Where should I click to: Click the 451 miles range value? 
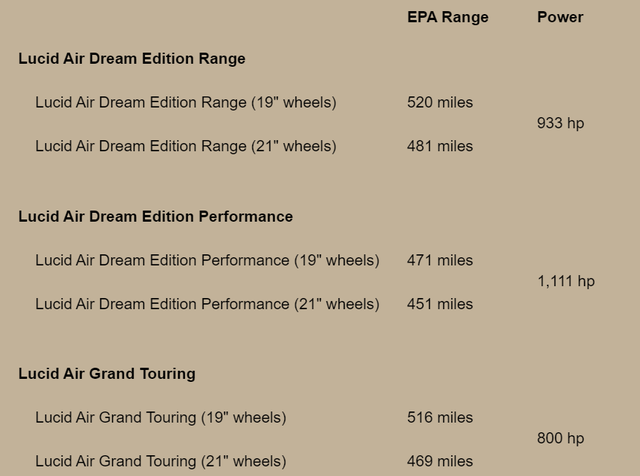440,304
